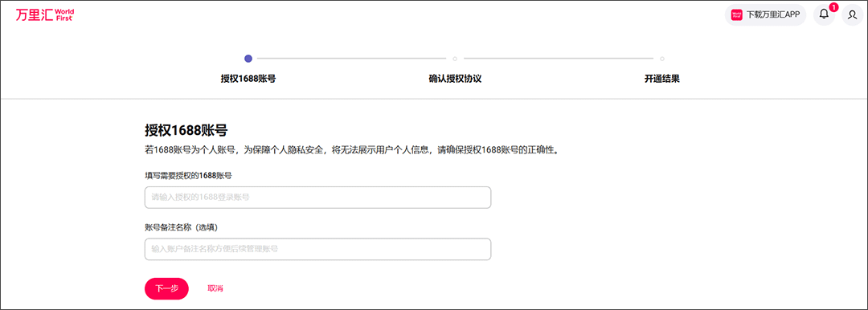The image size is (868, 310).
Task: Click the second step circle for 确认授权协议
Action: tap(455, 58)
